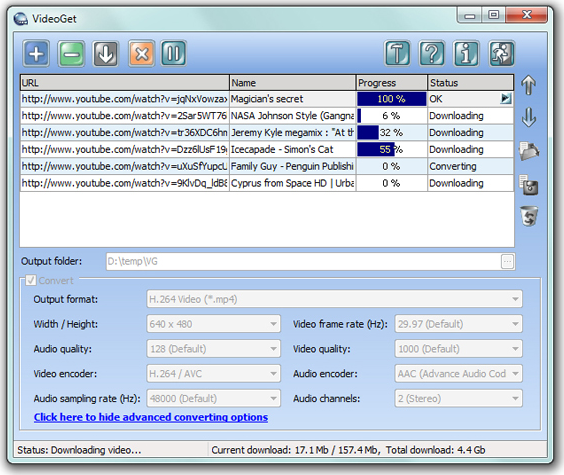The image size is (564, 475).
Task: Open the About info icon
Action: click(x=466, y=54)
